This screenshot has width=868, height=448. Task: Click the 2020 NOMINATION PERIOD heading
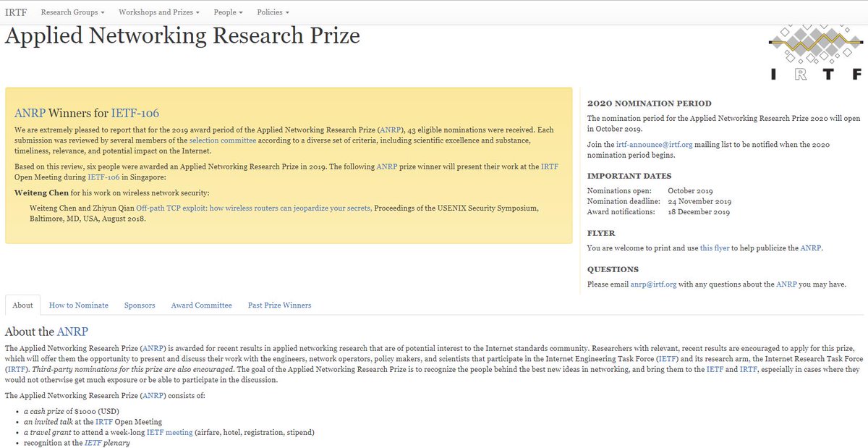(650, 103)
